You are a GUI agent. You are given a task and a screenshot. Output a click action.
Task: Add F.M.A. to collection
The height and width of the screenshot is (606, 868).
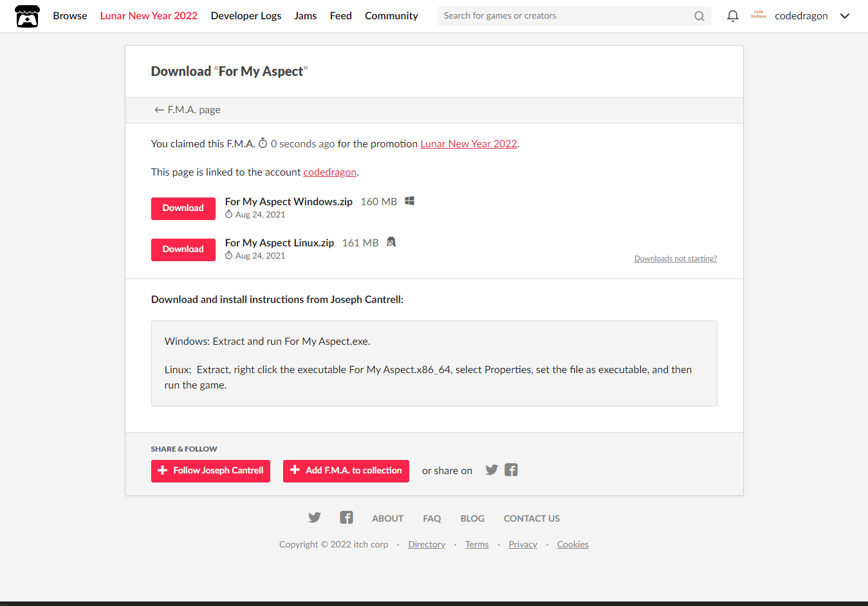pyautogui.click(x=346, y=471)
